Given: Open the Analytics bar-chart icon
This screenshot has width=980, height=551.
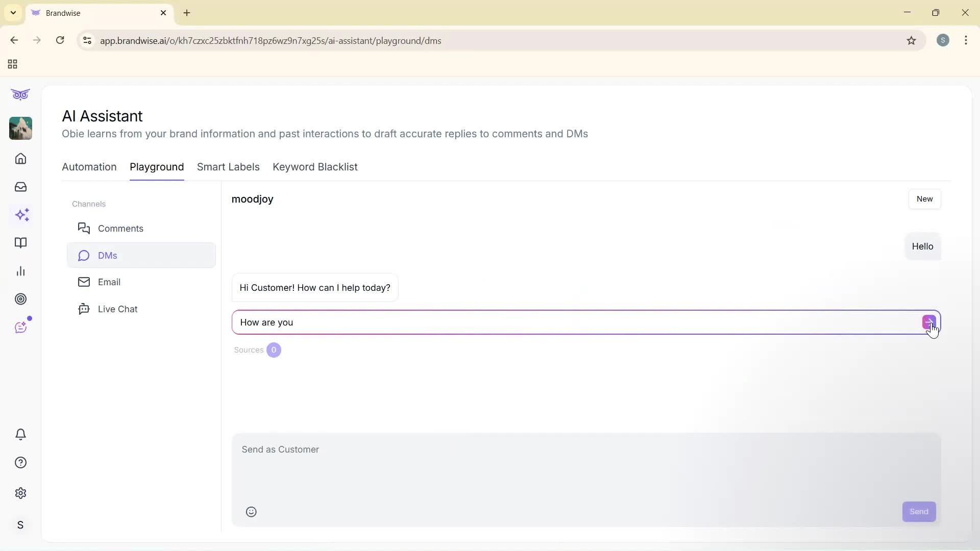Looking at the screenshot, I should 20,271.
